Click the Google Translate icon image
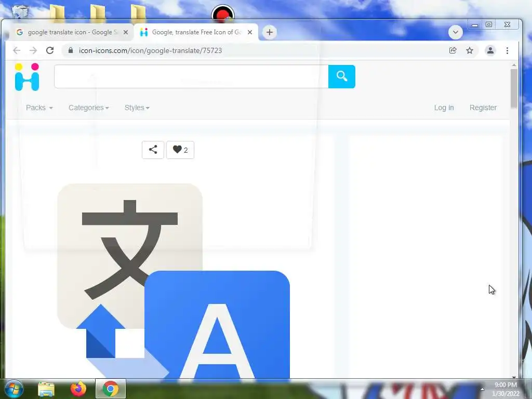The image size is (532, 399). coord(174,281)
